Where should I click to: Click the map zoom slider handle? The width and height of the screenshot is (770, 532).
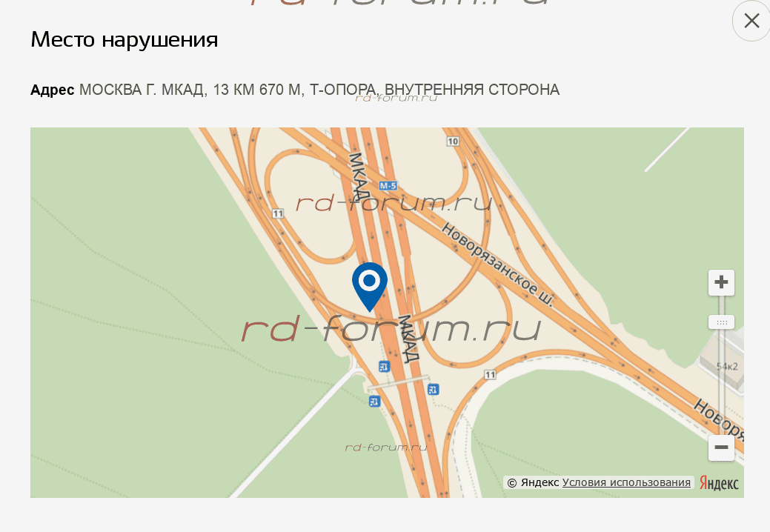(721, 322)
